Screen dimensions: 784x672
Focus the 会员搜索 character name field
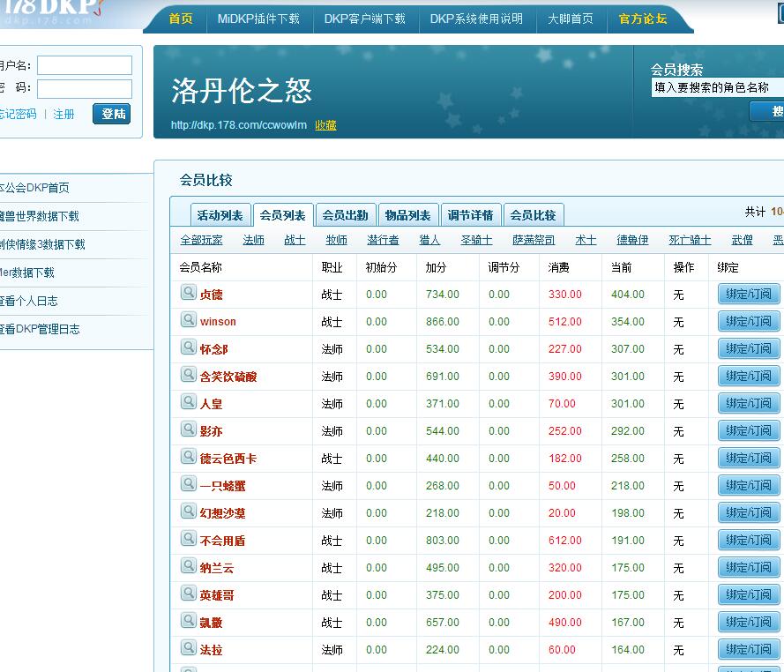click(716, 87)
